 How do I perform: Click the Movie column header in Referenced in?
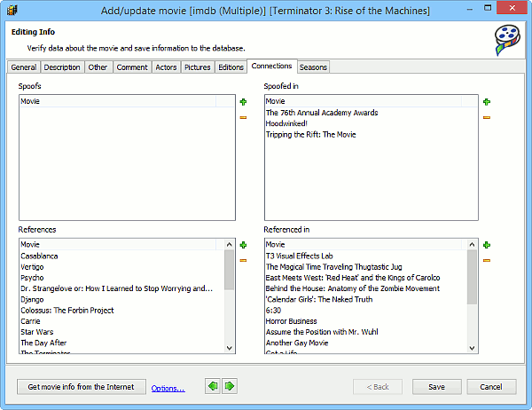coord(363,245)
